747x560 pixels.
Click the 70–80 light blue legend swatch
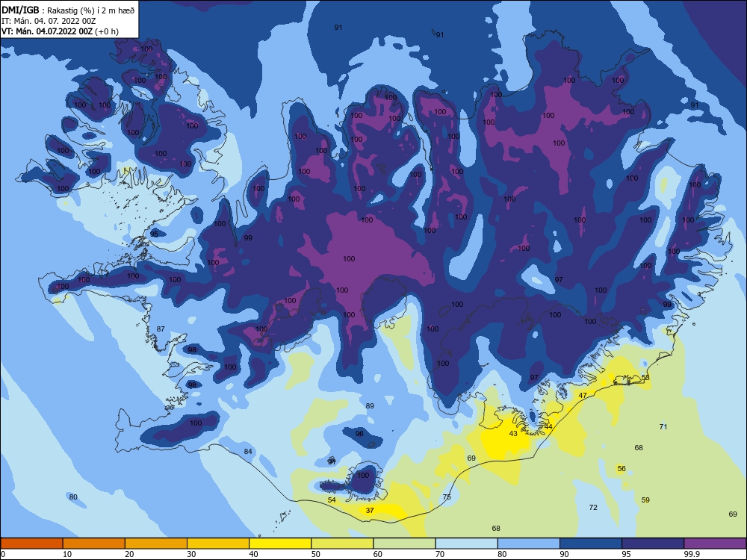click(466, 544)
